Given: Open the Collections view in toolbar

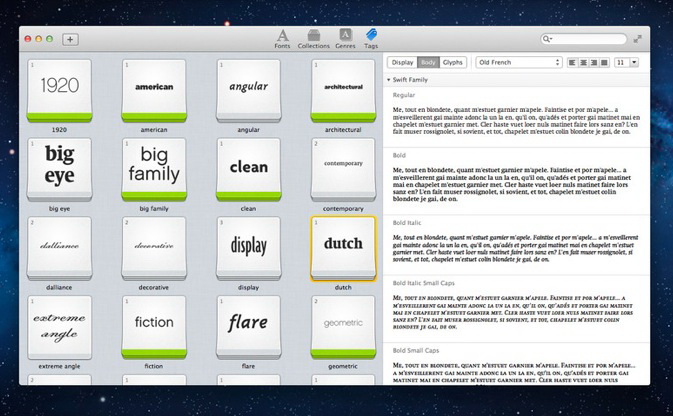Looking at the screenshot, I should point(314,39).
